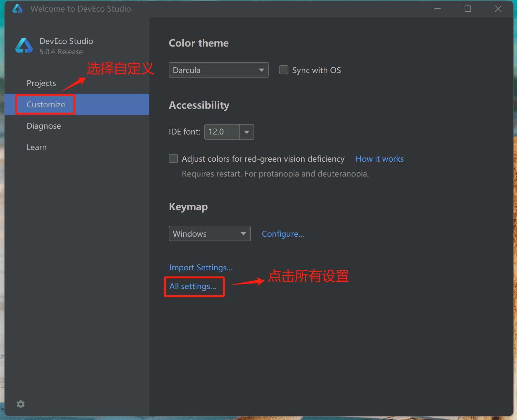Minimize the Welcome to DevEco Studio window
Viewport: 517px width, 420px height.
tap(437, 9)
